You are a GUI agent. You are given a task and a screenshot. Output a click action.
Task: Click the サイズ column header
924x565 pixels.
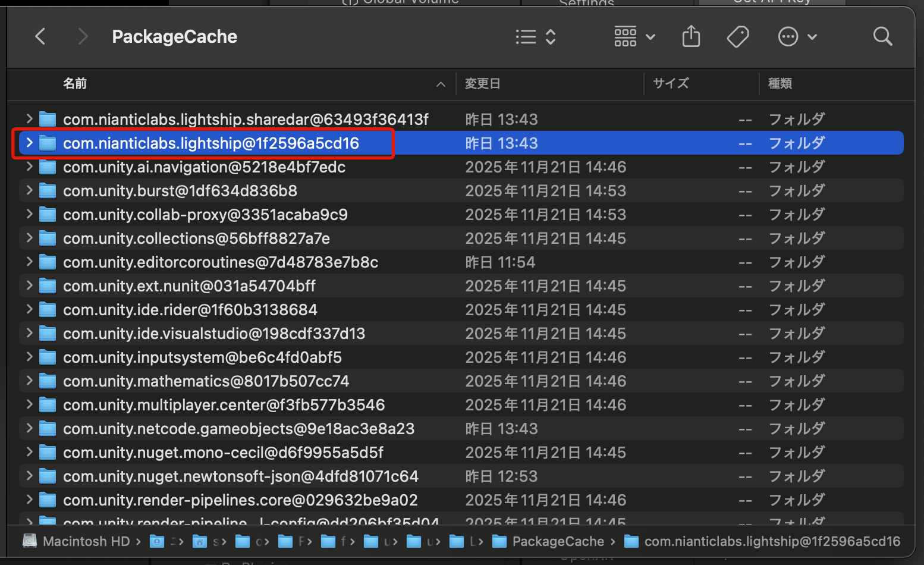671,83
